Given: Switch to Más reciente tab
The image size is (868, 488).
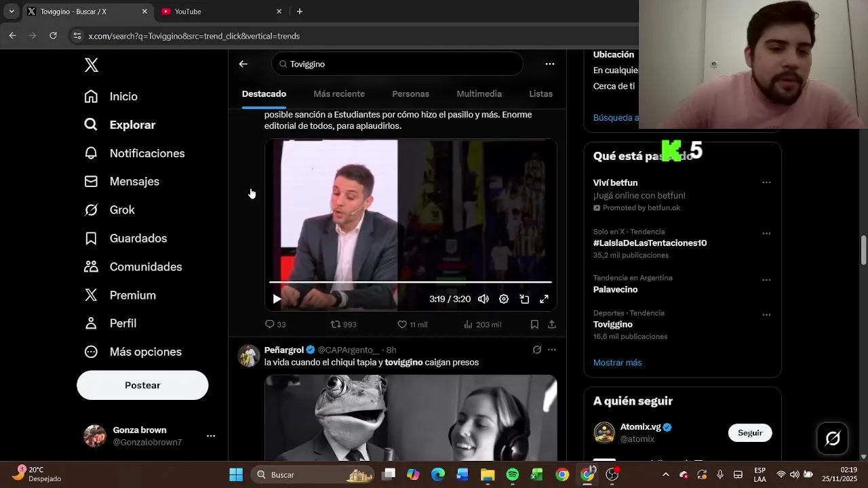Looking at the screenshot, I should point(339,94).
